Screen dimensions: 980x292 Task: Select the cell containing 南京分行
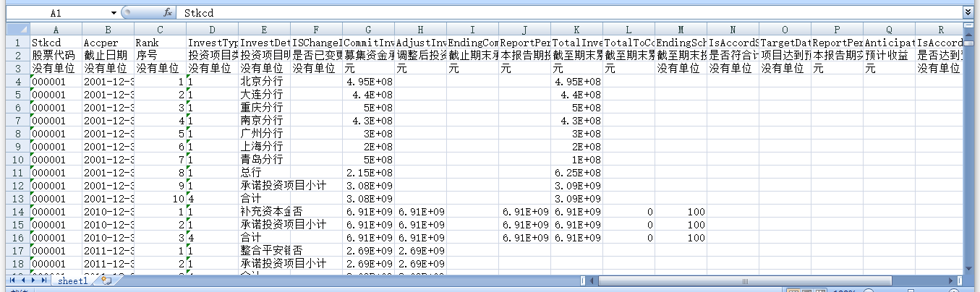[x=264, y=121]
